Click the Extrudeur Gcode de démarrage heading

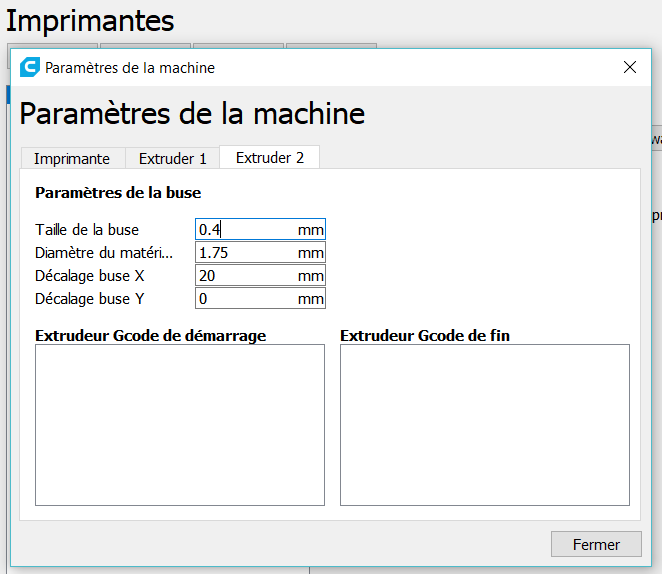[150, 336]
